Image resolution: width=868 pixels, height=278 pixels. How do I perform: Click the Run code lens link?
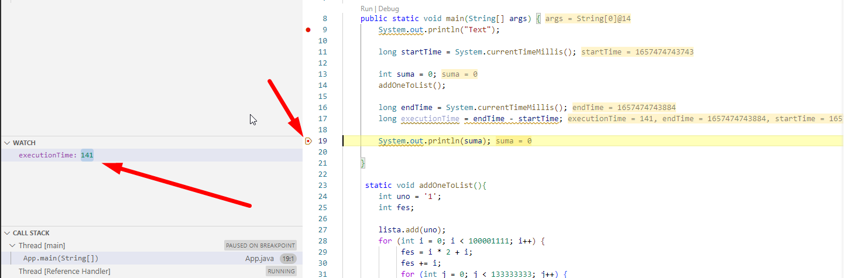coord(366,9)
